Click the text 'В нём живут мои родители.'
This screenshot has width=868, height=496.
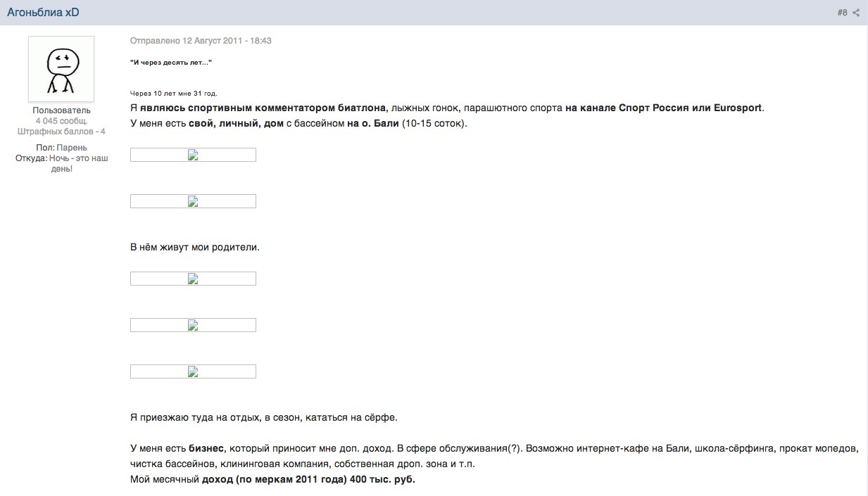pos(195,248)
